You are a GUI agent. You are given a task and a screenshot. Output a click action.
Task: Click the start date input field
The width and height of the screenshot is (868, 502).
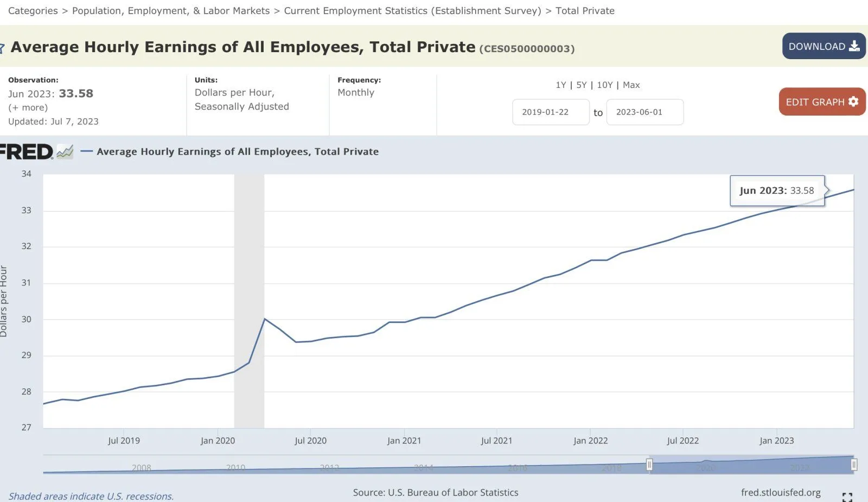tap(550, 112)
